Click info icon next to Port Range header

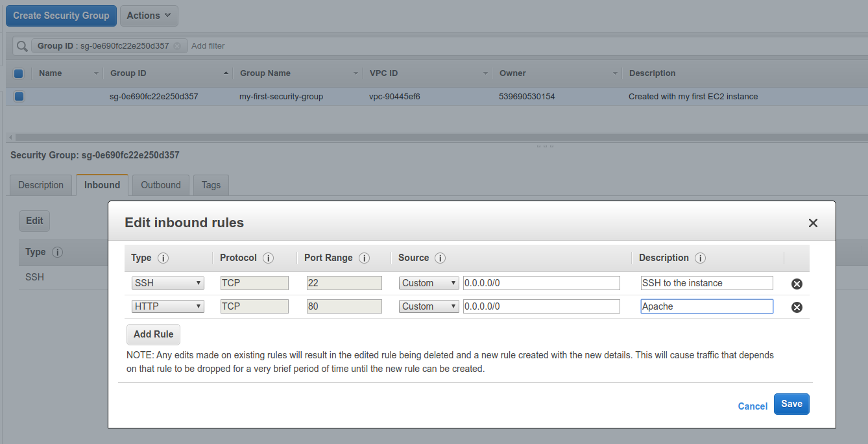click(x=364, y=258)
